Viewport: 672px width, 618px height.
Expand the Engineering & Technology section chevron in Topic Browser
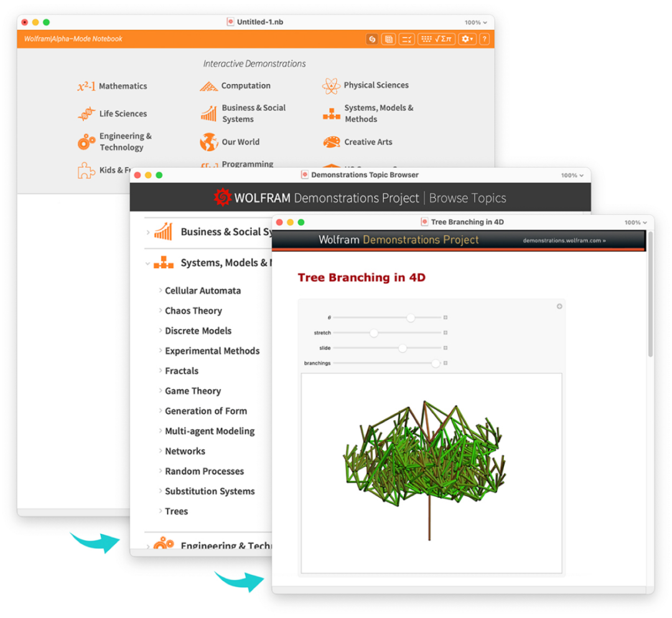[x=148, y=546]
